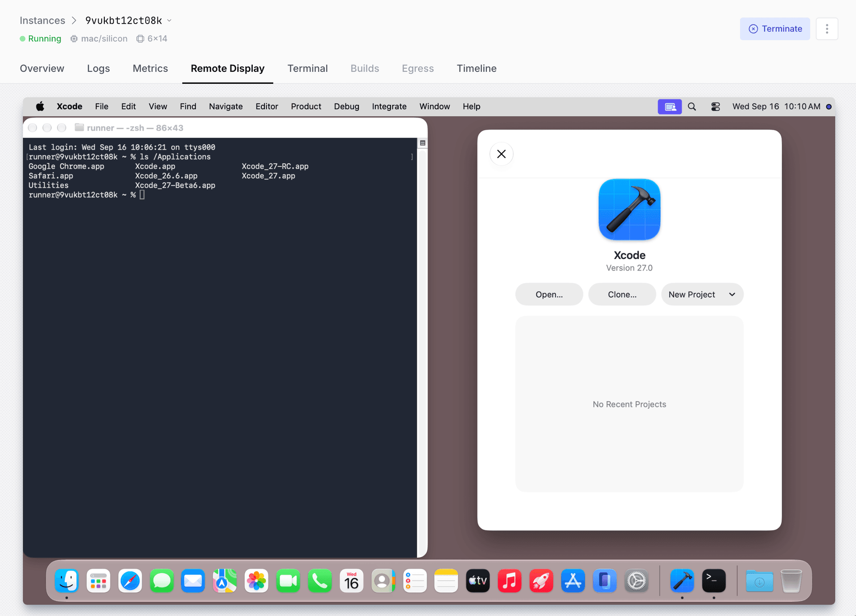Open the Phone app in dock

tap(320, 581)
